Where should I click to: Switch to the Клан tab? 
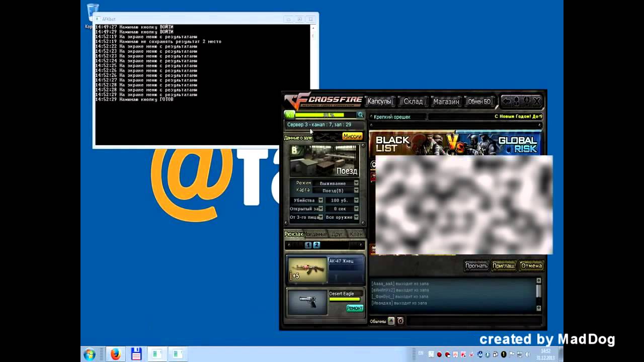(356, 234)
